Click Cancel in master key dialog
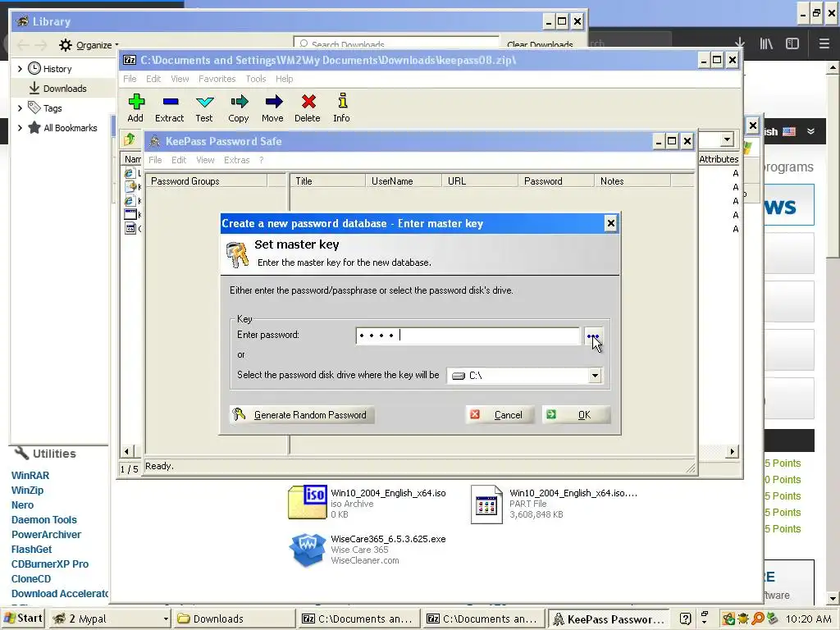Screen dimensions: 840x630 tap(500, 414)
